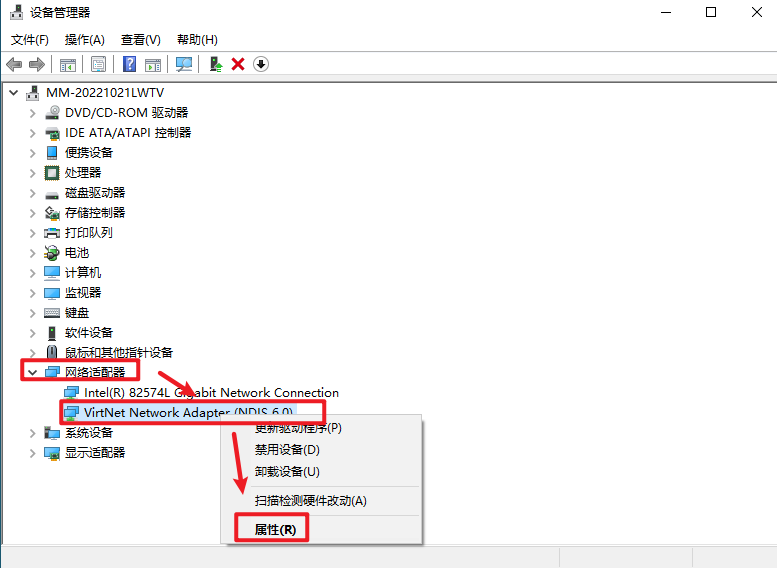Viewport: 777px width, 568px height.
Task: Select Intel(R) 82574L Gigabit Network Connection
Action: 211,393
